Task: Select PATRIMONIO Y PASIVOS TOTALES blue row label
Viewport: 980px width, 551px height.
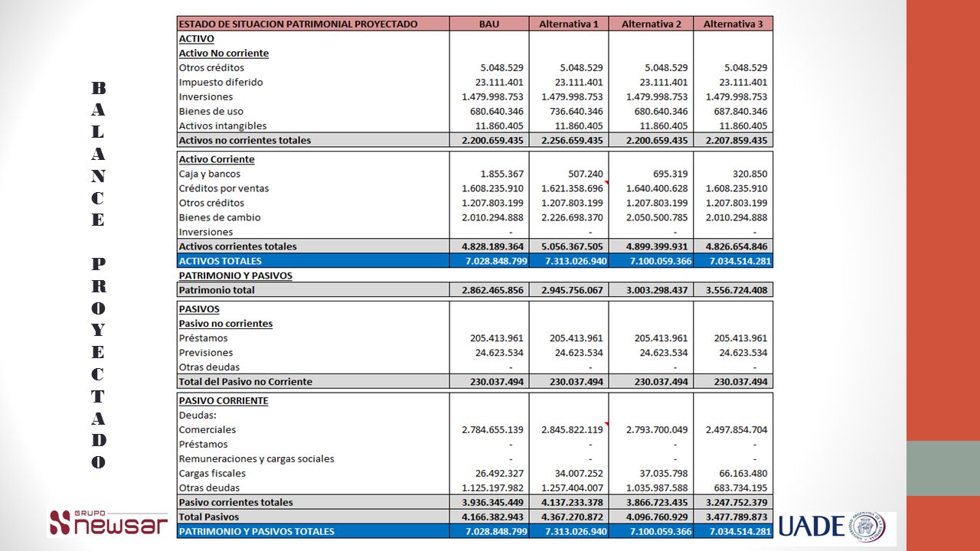Action: tap(256, 531)
